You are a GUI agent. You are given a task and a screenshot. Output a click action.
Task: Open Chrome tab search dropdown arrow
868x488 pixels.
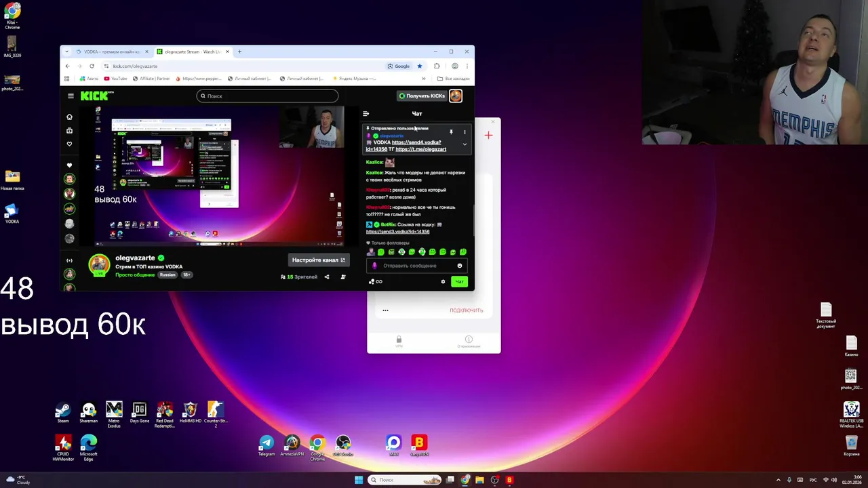[67, 52]
